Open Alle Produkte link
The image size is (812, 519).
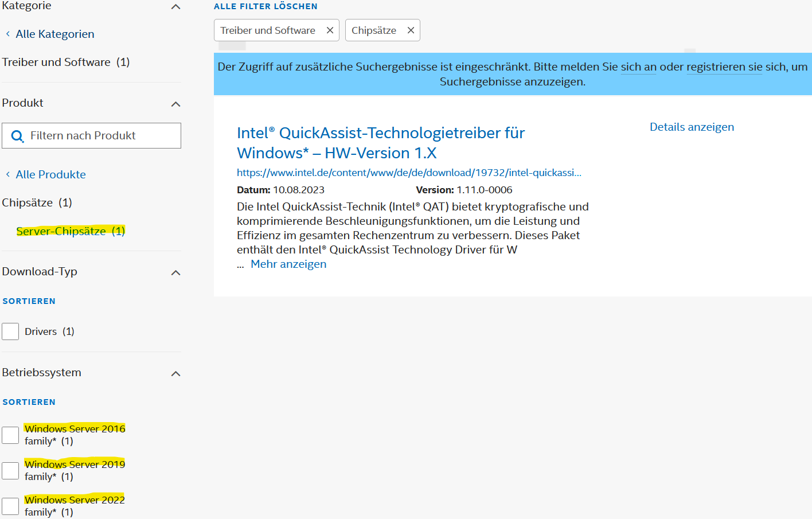click(x=50, y=174)
